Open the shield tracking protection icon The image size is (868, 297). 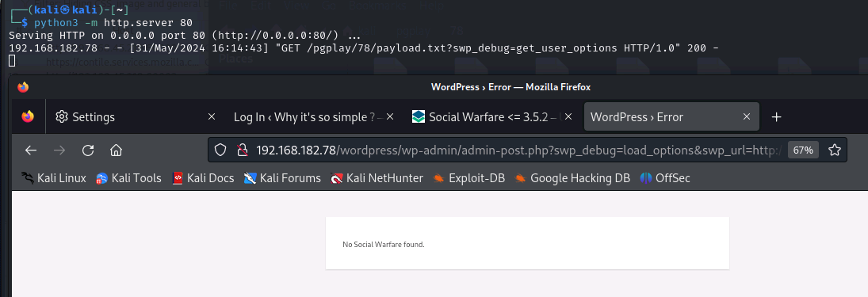(220, 150)
